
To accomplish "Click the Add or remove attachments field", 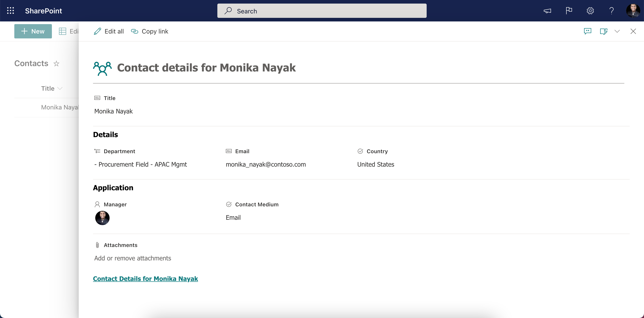I will (132, 258).
